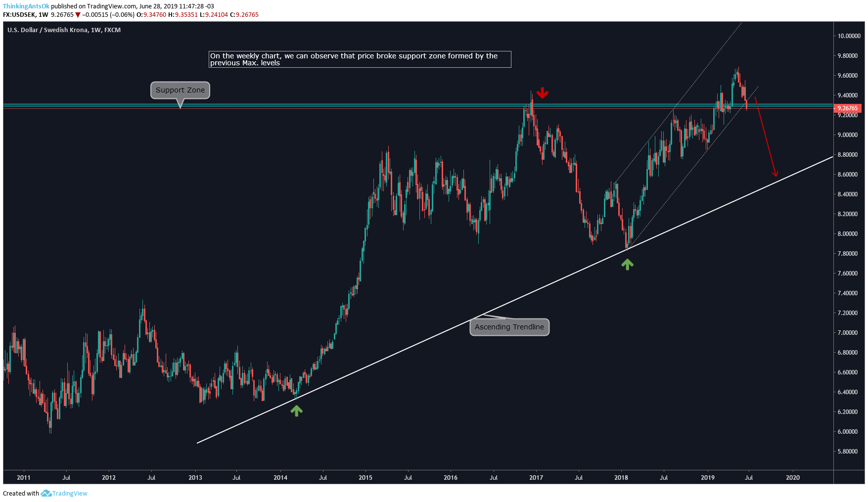Click the 2014 time axis label
This screenshot has height=502, width=868.
click(280, 478)
